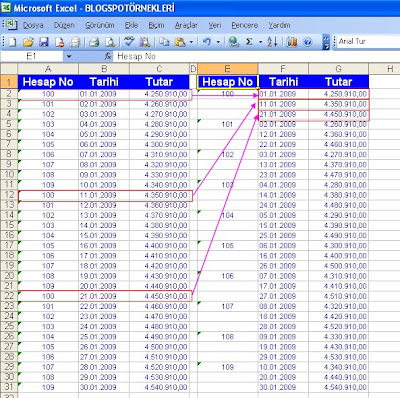Open the Undo history dropdown arrow
This screenshot has height=398, width=400.
(218, 42)
